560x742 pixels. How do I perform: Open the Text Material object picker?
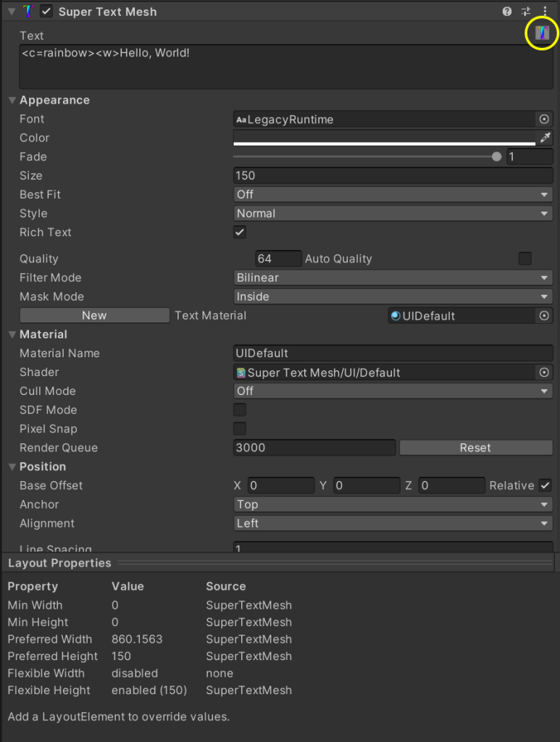(544, 316)
